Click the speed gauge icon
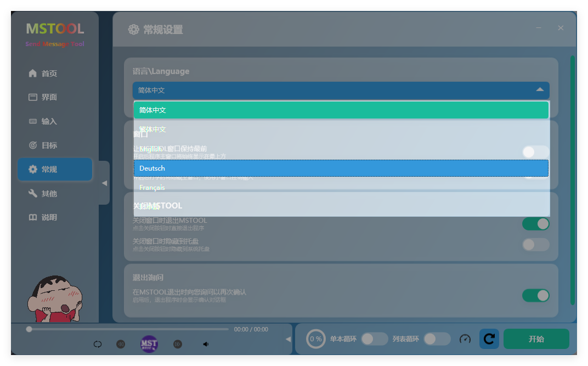The height and width of the screenshot is (366, 588). [465, 339]
